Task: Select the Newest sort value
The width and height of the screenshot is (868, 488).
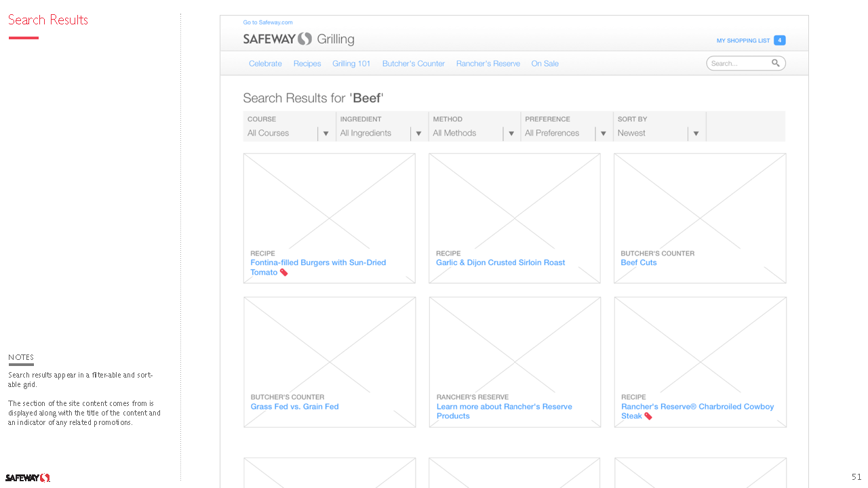Action: tap(631, 134)
